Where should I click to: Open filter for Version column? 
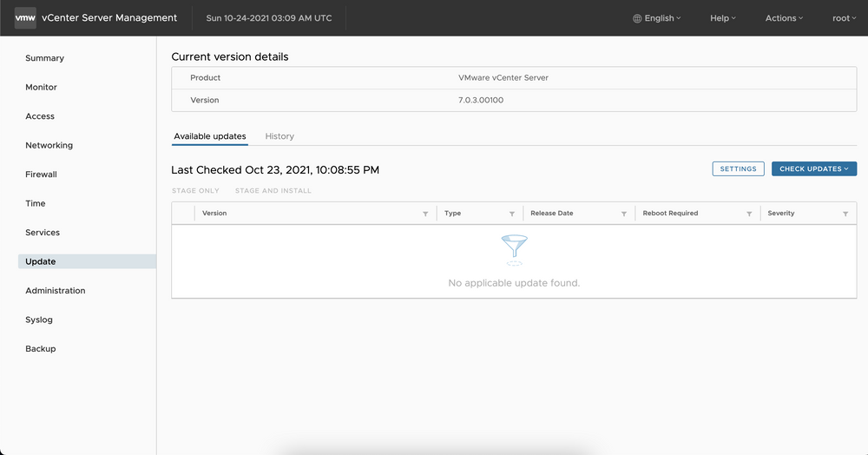[425, 214]
